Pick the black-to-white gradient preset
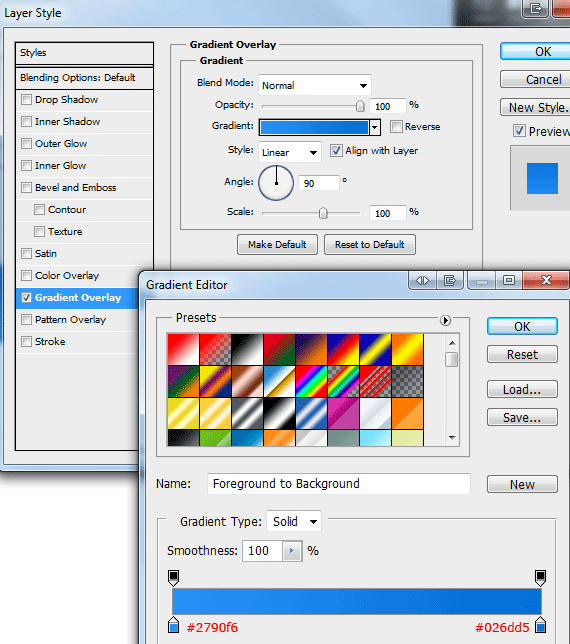Viewport: 570px width, 644px height. 247,349
